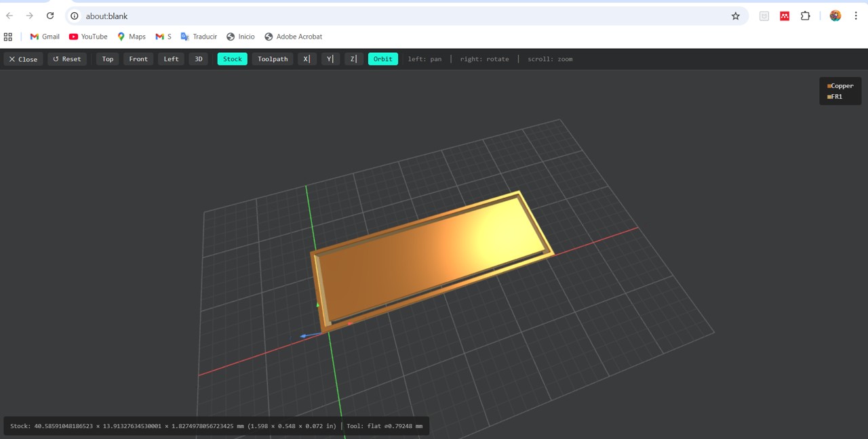Toggle Y axis clipping
The width and height of the screenshot is (868, 439).
tap(330, 59)
